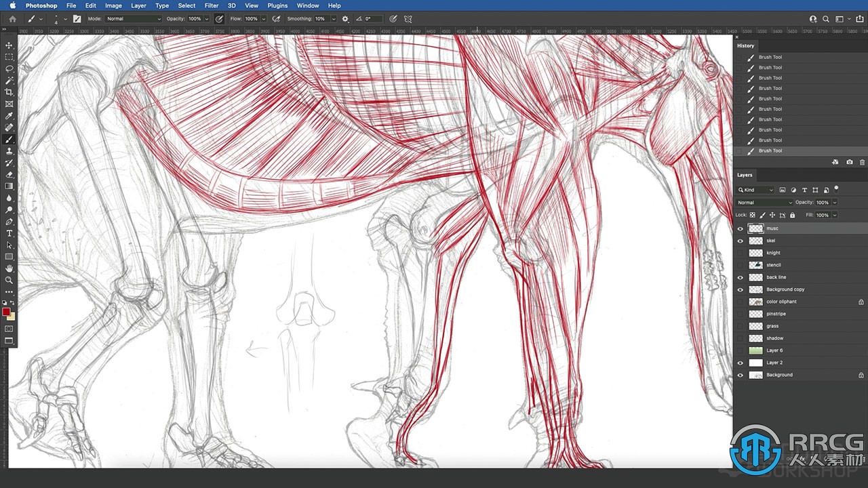Select the Move tool

(9, 45)
